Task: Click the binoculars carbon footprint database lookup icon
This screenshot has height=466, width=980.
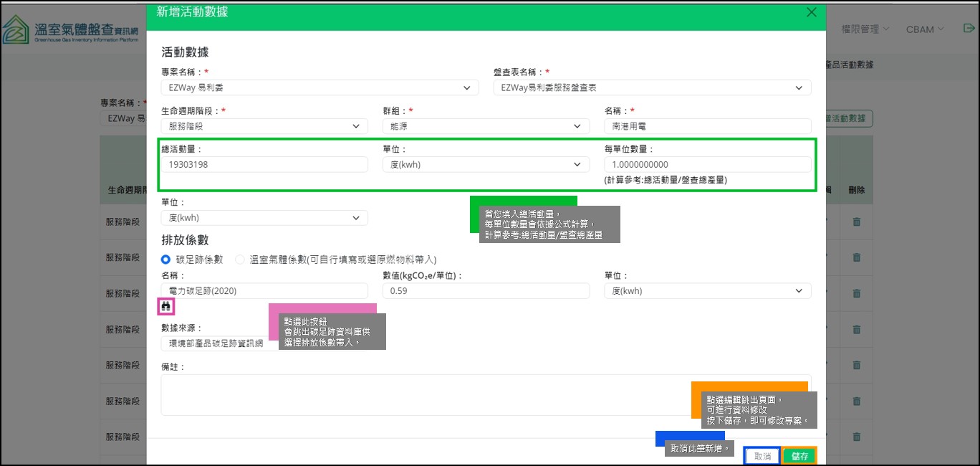Action: tap(166, 307)
